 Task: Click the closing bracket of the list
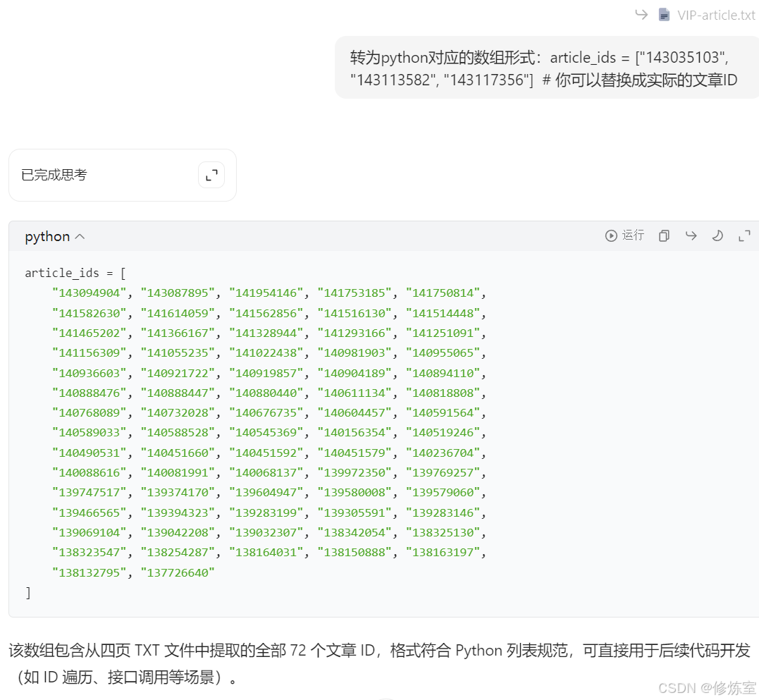point(28,593)
